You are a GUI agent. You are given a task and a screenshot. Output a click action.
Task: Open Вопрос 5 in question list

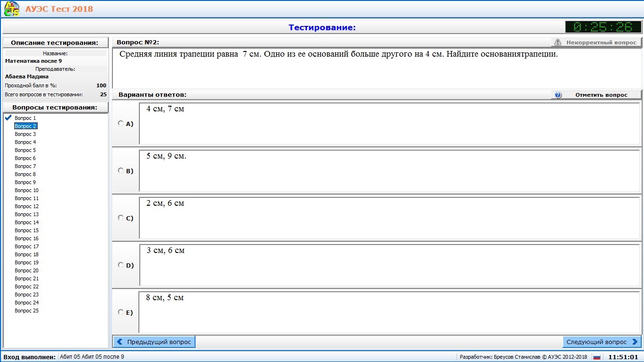click(25, 150)
